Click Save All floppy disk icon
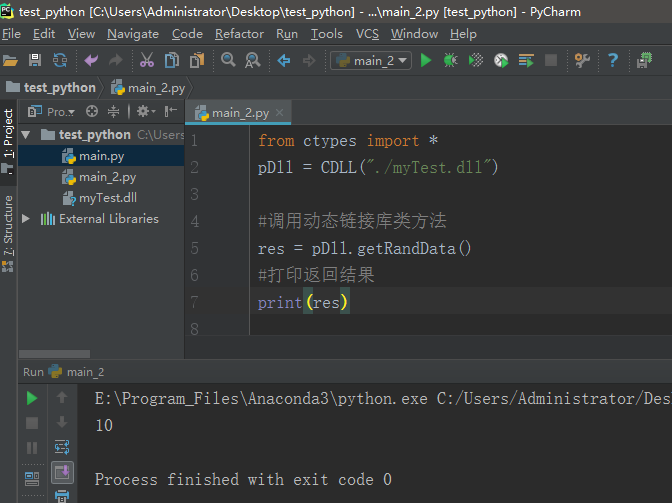Screen dimensions: 672x503 (35, 60)
